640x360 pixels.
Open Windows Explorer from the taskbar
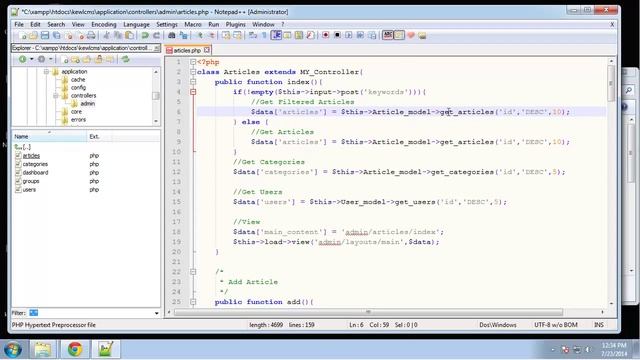(43, 349)
